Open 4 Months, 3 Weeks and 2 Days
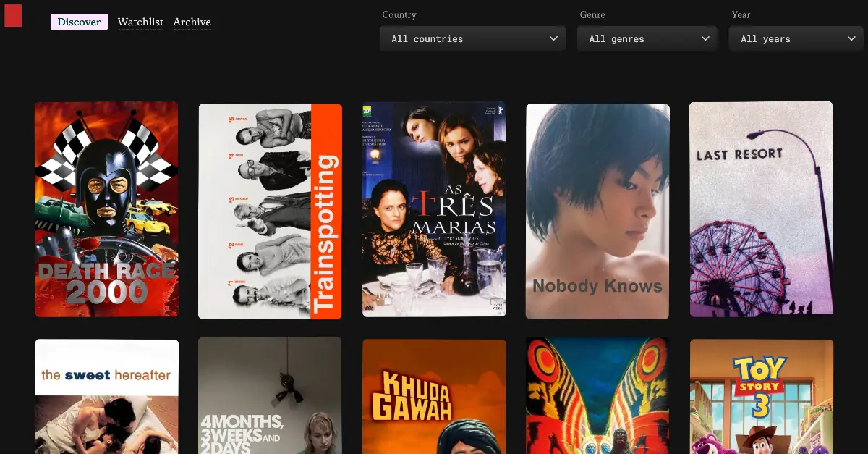 click(270, 396)
